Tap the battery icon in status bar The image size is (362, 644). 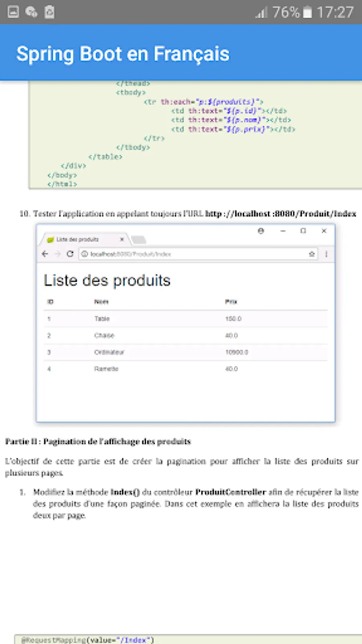click(x=307, y=12)
